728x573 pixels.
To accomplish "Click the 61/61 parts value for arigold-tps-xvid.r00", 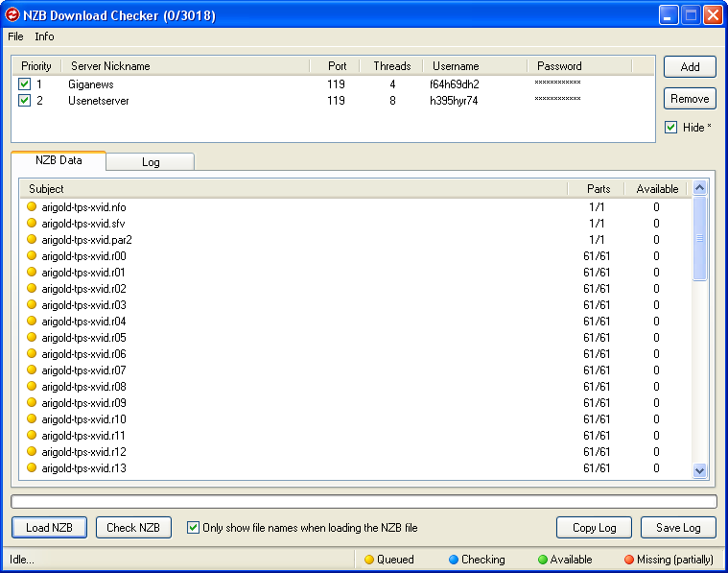I will [x=597, y=255].
